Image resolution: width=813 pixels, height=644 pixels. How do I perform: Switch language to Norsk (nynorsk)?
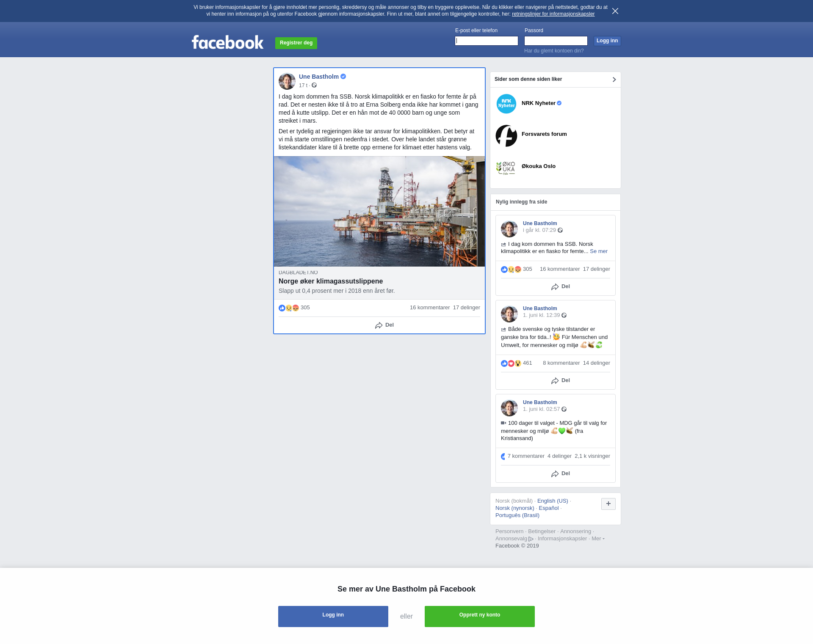[x=515, y=508]
